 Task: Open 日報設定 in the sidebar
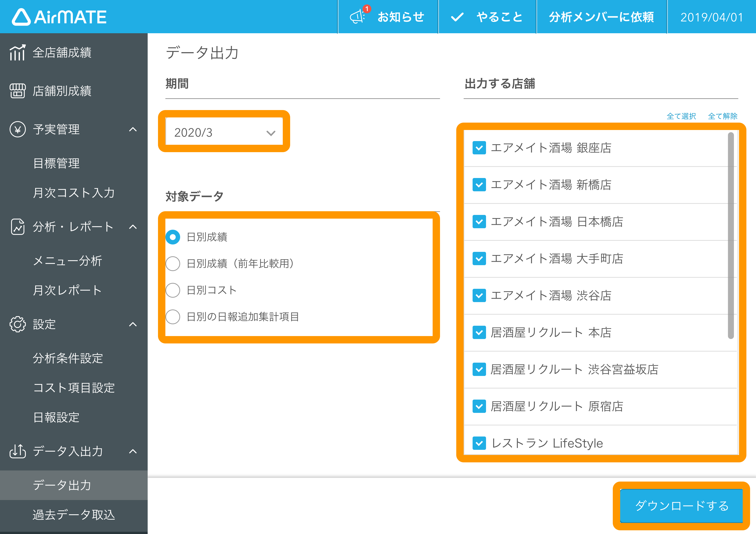point(56,417)
